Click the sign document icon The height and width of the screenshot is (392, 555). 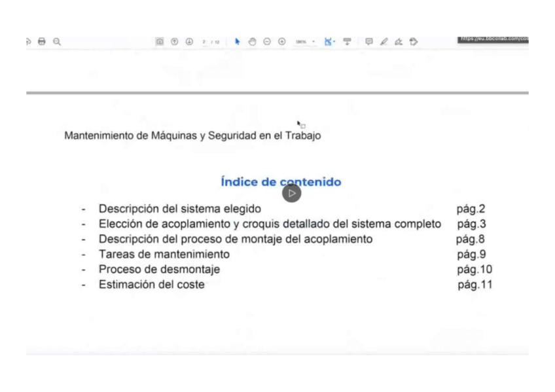[398, 41]
